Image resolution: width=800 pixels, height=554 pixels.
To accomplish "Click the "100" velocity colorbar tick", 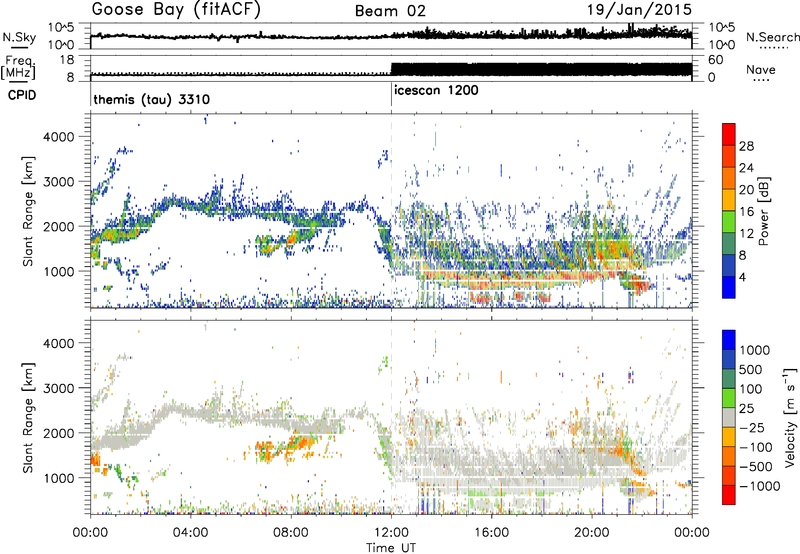I will pos(753,389).
